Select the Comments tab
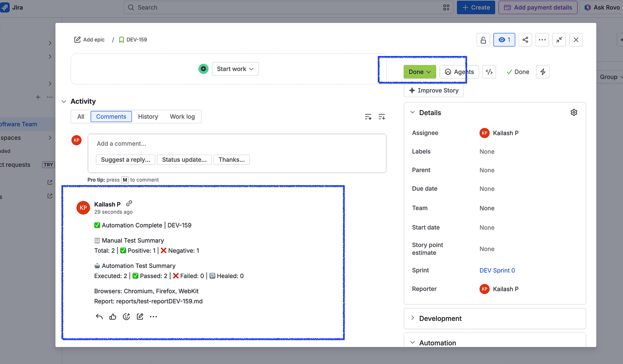623x364 pixels. pyautogui.click(x=111, y=117)
